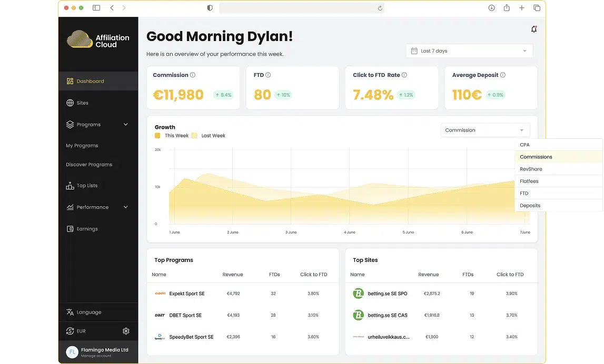The image size is (604, 364).
Task: Click €4,792 revenue for Expekt
Action: 233,294
